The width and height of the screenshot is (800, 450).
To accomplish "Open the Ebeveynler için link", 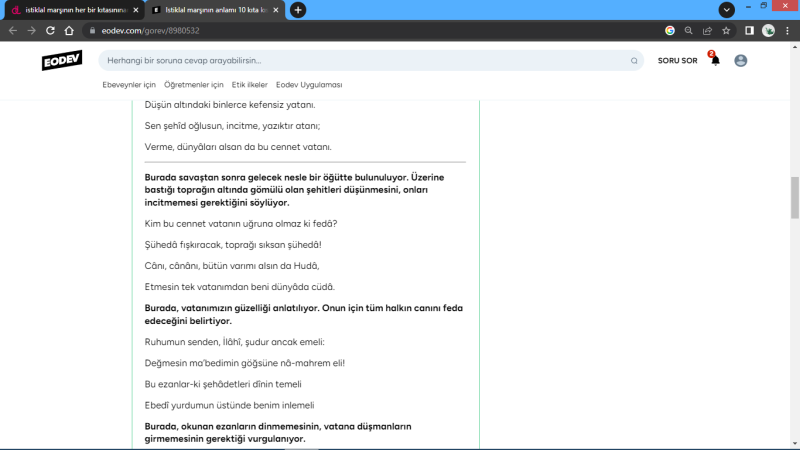I will coord(129,85).
